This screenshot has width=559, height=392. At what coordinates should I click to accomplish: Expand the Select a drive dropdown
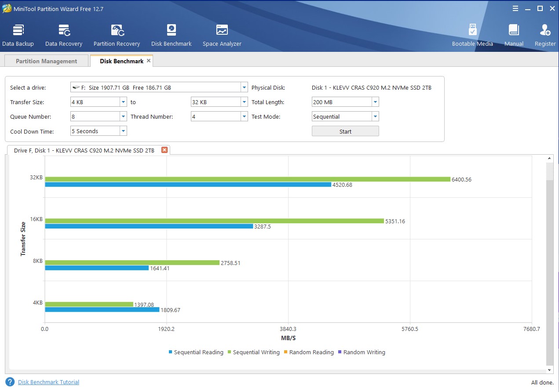(244, 87)
